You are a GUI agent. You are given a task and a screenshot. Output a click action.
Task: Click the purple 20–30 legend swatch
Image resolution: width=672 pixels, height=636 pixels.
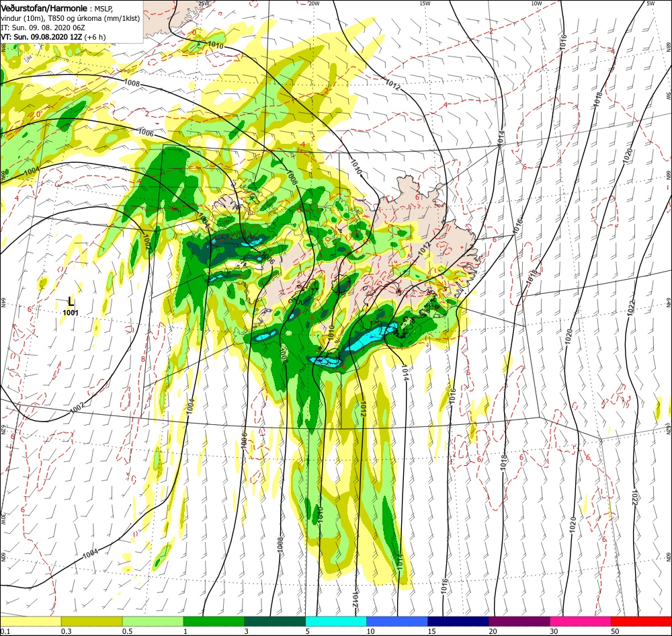pos(519,621)
